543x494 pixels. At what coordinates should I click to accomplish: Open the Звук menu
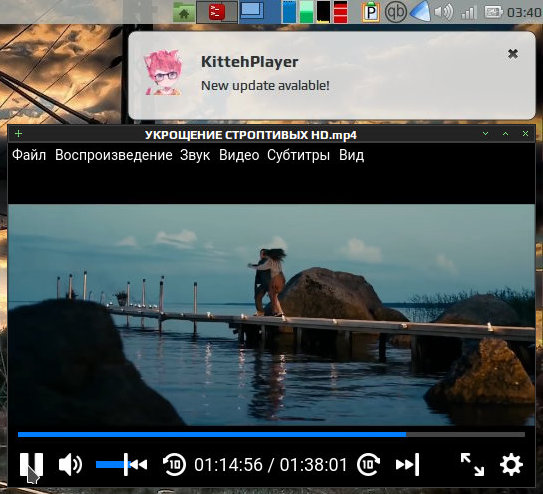tap(195, 155)
